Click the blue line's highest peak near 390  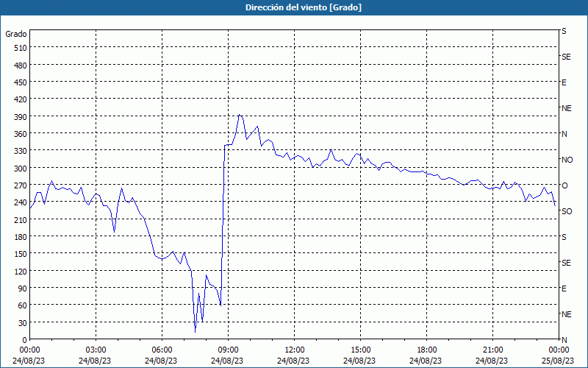click(240, 115)
